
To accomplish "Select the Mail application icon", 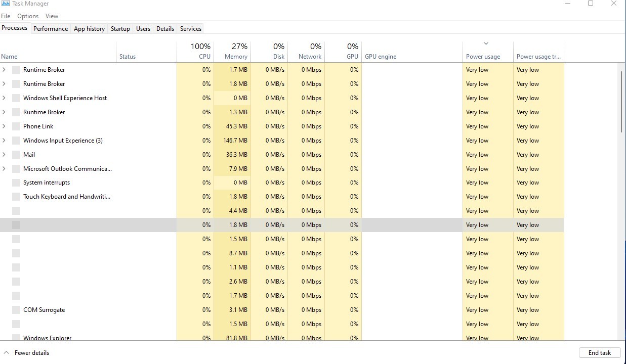I will 16,154.
